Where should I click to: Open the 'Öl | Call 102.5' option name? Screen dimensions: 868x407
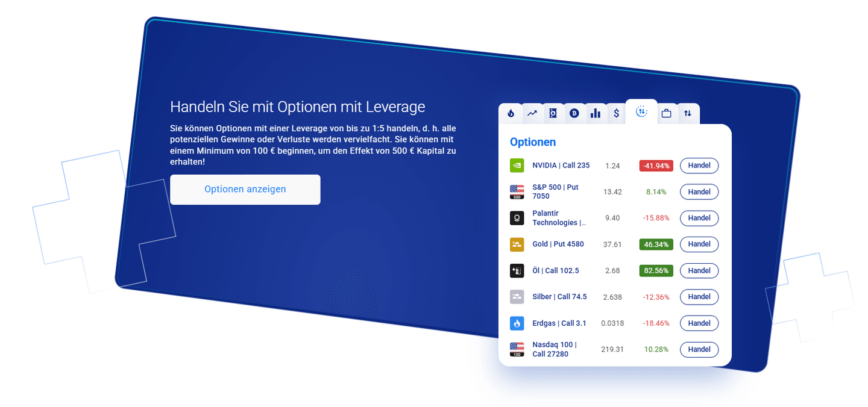point(556,271)
